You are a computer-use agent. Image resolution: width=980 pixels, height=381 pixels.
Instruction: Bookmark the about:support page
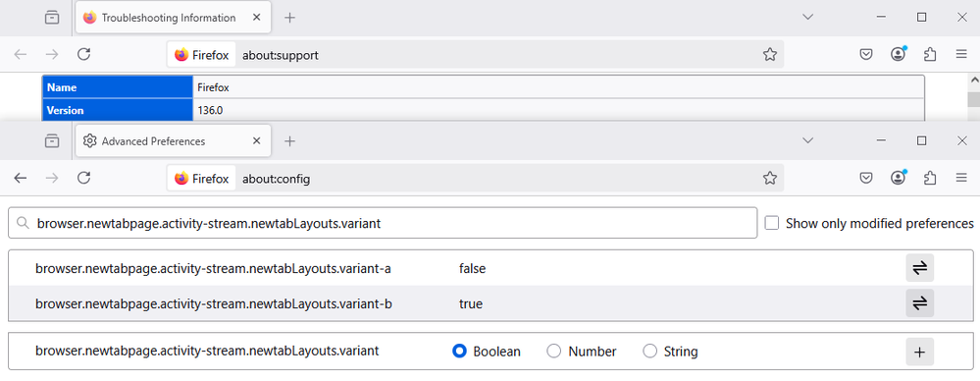pyautogui.click(x=770, y=54)
